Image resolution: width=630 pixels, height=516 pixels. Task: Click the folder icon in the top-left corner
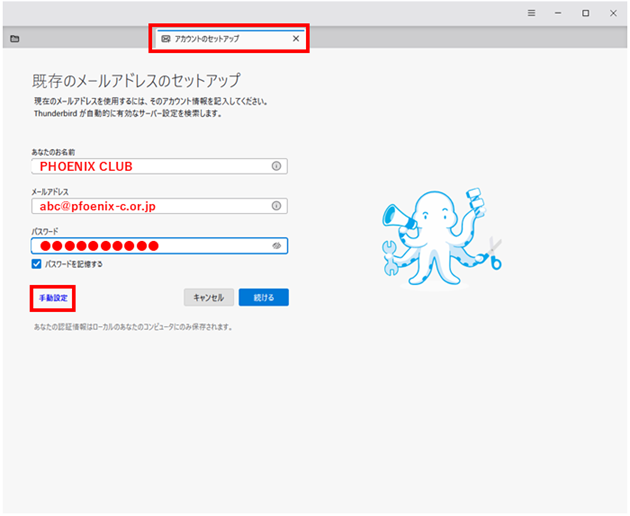coord(14,39)
